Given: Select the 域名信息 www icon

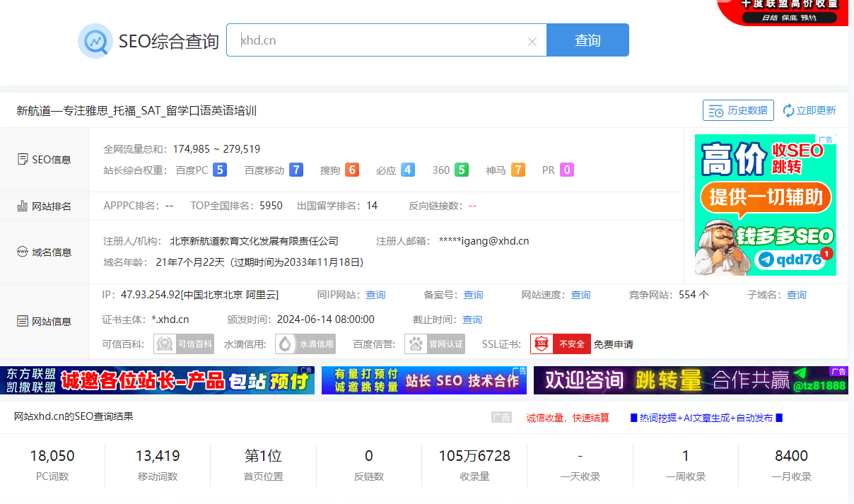Looking at the screenshot, I should pos(23,252).
